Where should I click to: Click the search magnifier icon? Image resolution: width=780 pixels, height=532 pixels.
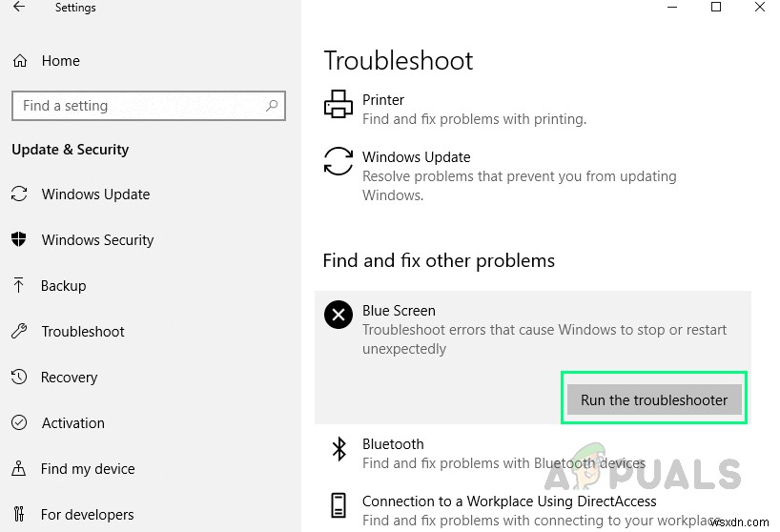(x=273, y=106)
